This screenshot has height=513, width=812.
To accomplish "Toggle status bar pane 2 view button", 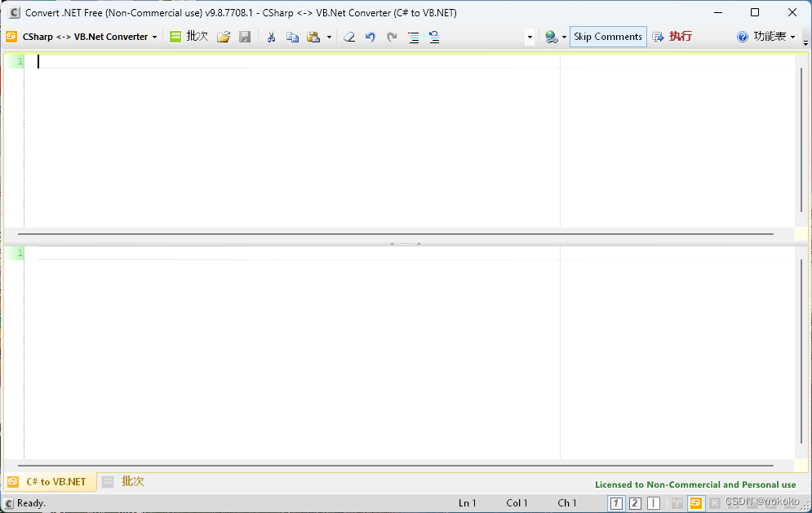I will point(635,502).
